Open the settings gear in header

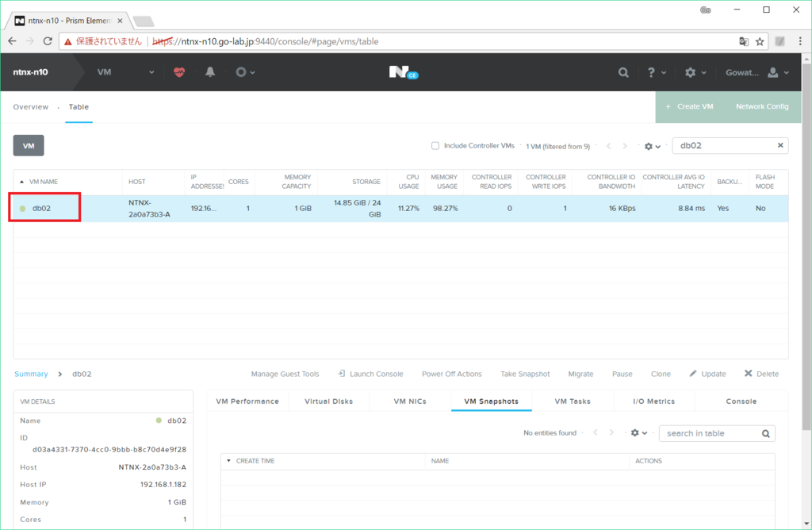(695, 72)
